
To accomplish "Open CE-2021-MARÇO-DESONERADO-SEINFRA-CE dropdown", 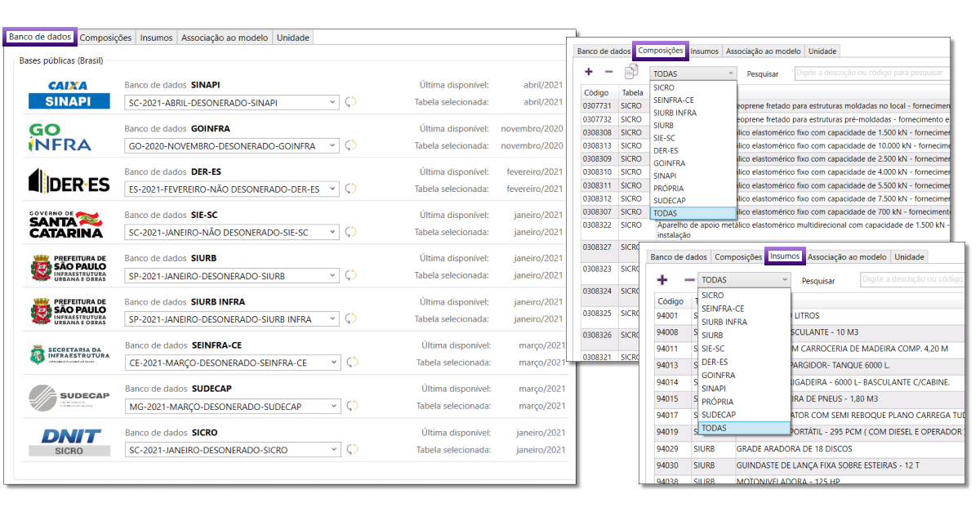I will pos(233,363).
